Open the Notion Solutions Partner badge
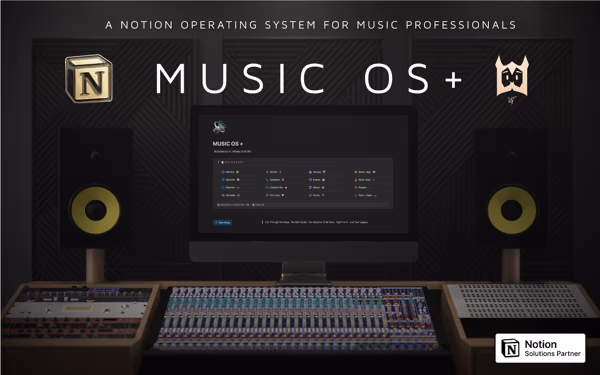Screen dimensions: 600x375 coord(540,348)
